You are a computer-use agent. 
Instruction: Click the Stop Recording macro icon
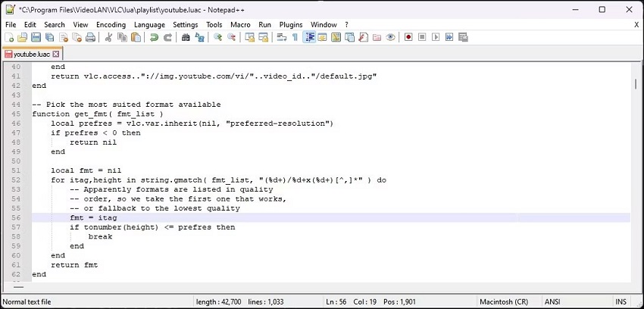coord(422,37)
